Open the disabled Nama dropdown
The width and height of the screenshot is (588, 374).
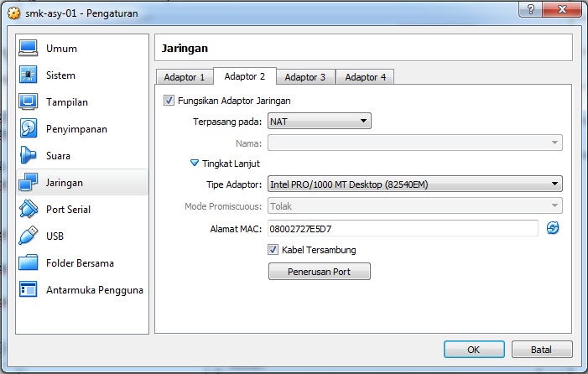pyautogui.click(x=414, y=143)
